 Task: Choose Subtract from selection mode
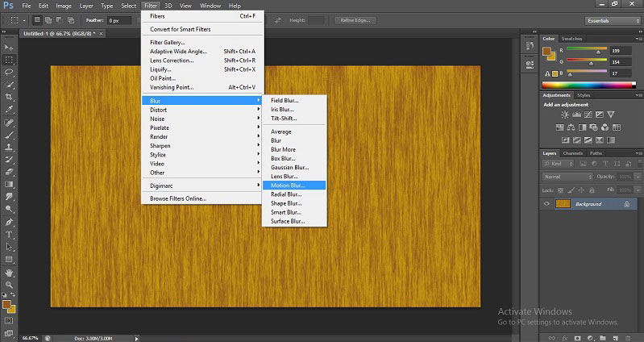[60, 20]
